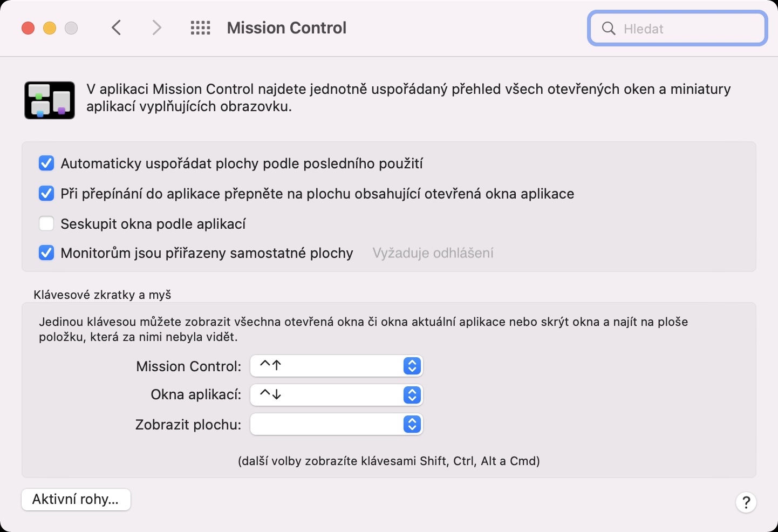Open help with the question mark button
This screenshot has height=532, width=778.
[x=746, y=502]
